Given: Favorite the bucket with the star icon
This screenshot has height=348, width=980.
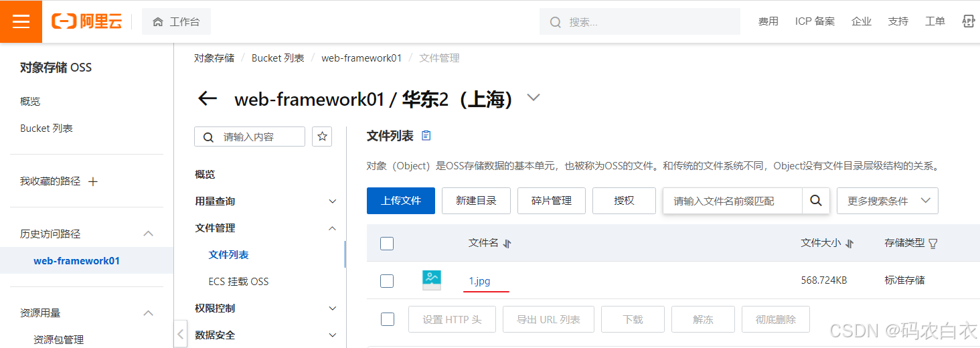Looking at the screenshot, I should pyautogui.click(x=322, y=137).
